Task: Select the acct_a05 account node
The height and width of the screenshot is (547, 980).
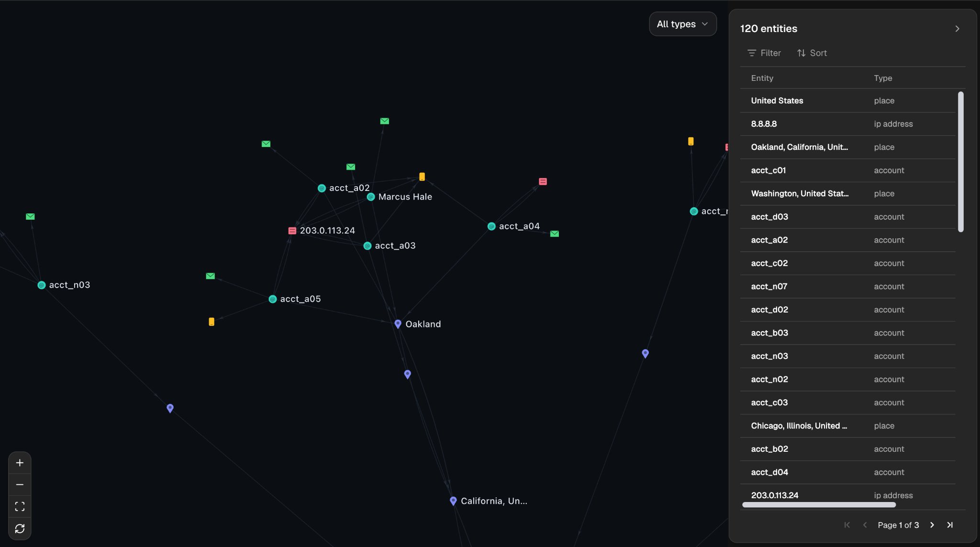Action: tap(273, 299)
